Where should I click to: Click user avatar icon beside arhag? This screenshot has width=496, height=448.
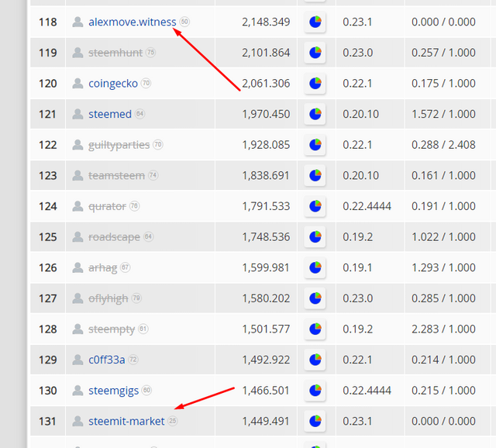click(77, 267)
